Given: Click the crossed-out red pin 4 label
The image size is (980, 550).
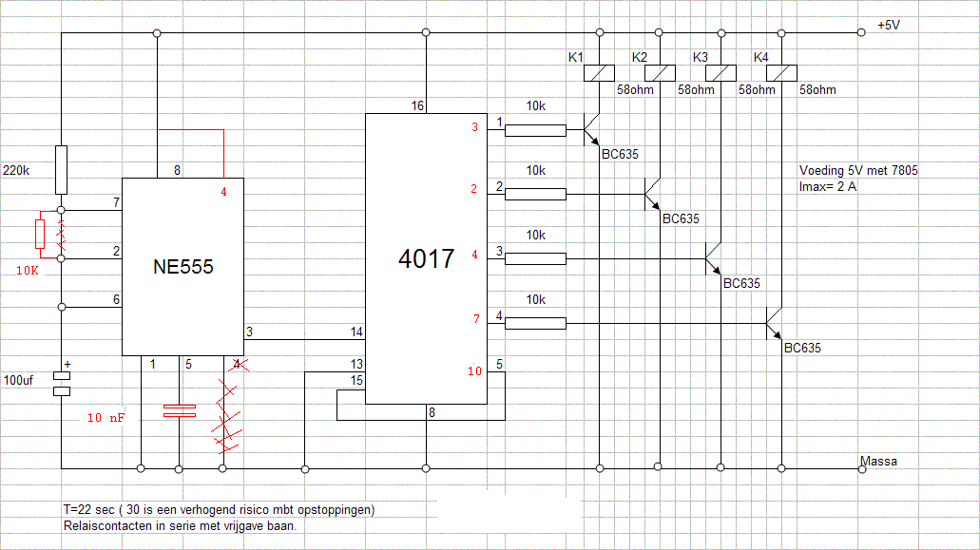Looking at the screenshot, I should point(238,364).
